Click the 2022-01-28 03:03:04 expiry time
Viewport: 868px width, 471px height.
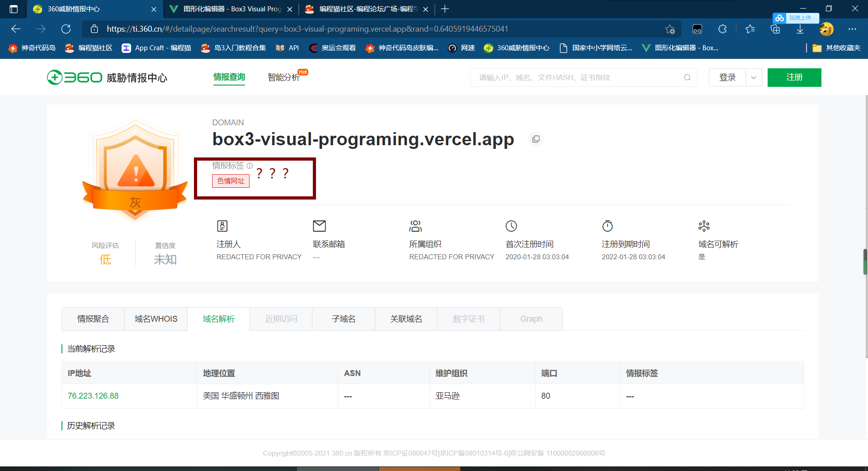pos(633,257)
